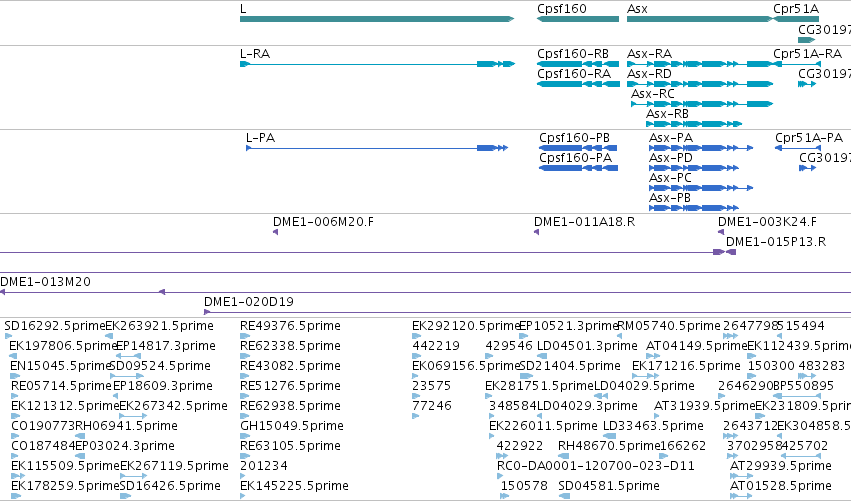Select EST EK069156.5prime
This screenshot has width=851, height=501.
coord(466,366)
